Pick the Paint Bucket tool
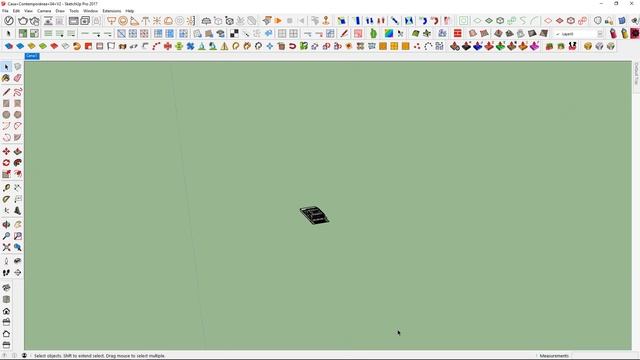 pos(6,78)
